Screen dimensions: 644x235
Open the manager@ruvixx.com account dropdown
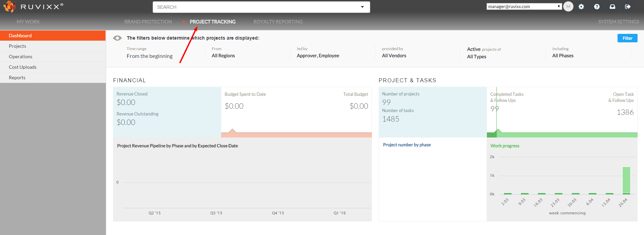(524, 6)
